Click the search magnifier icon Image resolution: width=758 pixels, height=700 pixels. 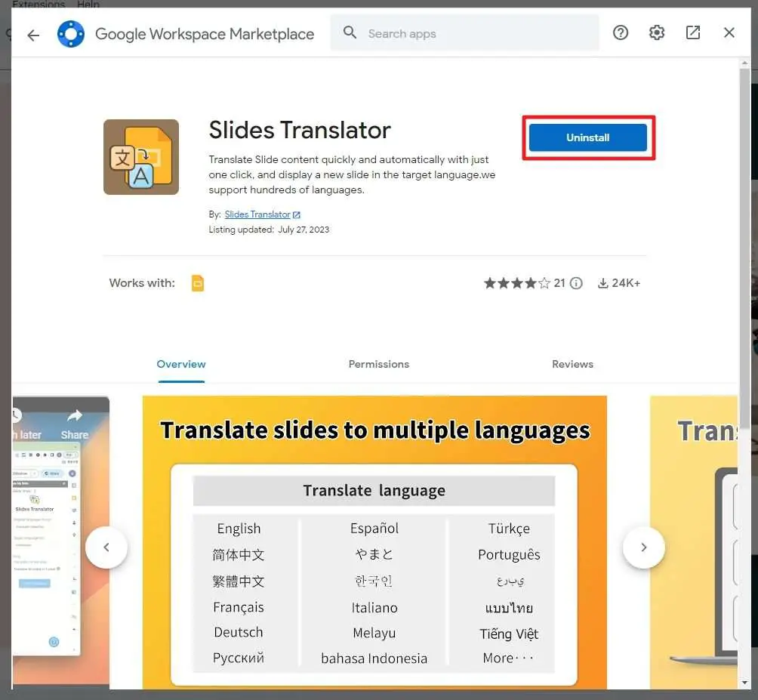[350, 33]
